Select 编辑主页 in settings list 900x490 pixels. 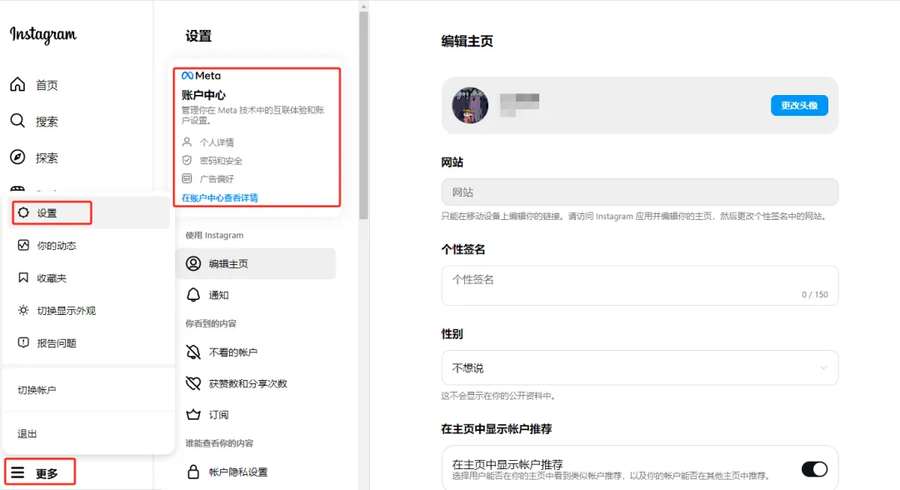click(256, 263)
